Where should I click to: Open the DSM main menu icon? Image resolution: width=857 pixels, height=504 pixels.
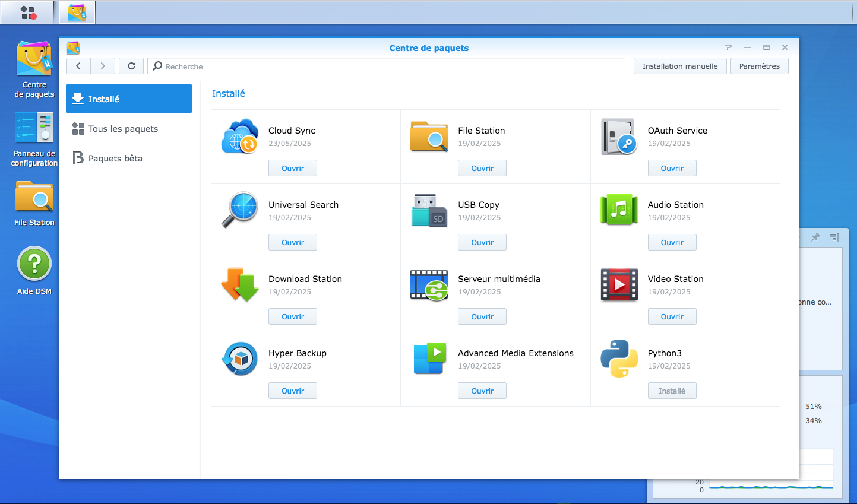click(29, 12)
